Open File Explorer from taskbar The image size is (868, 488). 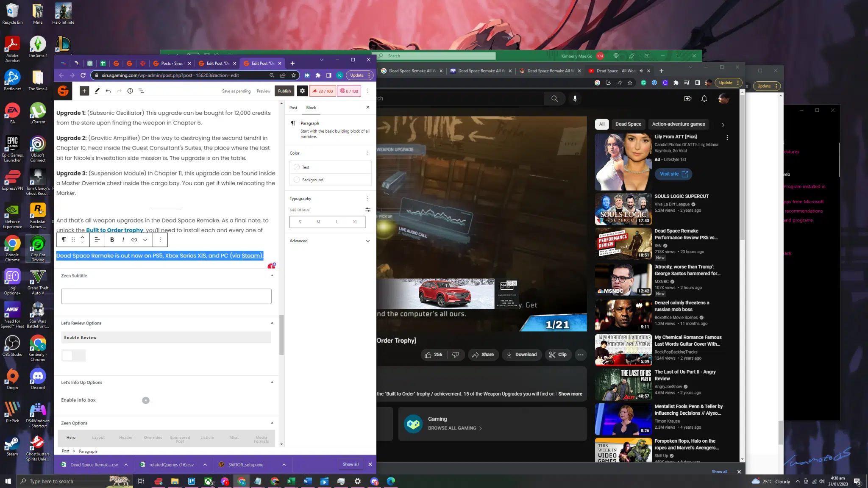tap(175, 481)
